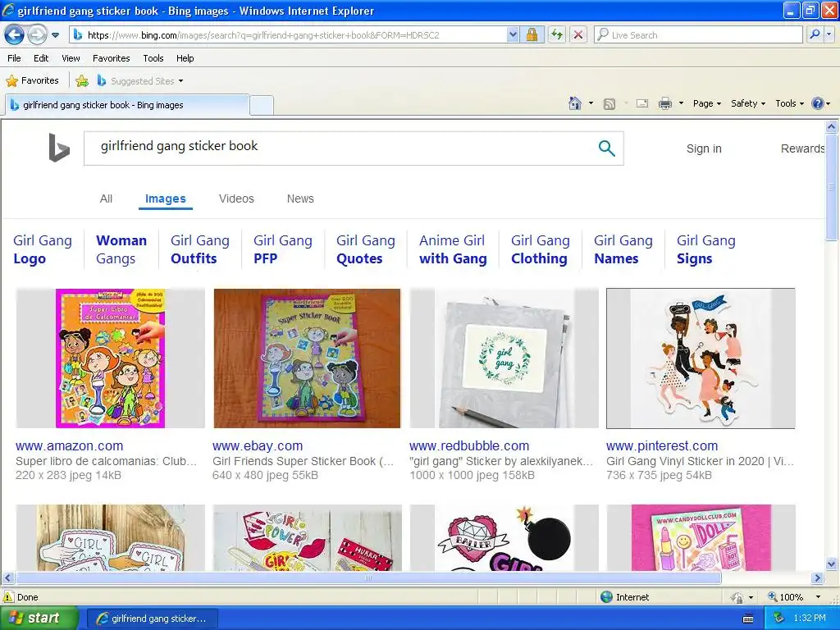Click the Bing search query box
840x630 pixels.
(343, 148)
